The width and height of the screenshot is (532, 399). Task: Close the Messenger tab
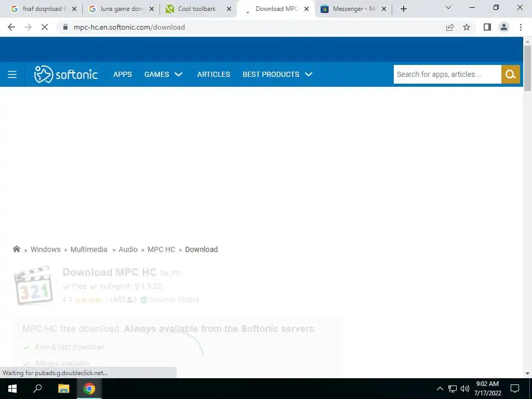tap(384, 9)
